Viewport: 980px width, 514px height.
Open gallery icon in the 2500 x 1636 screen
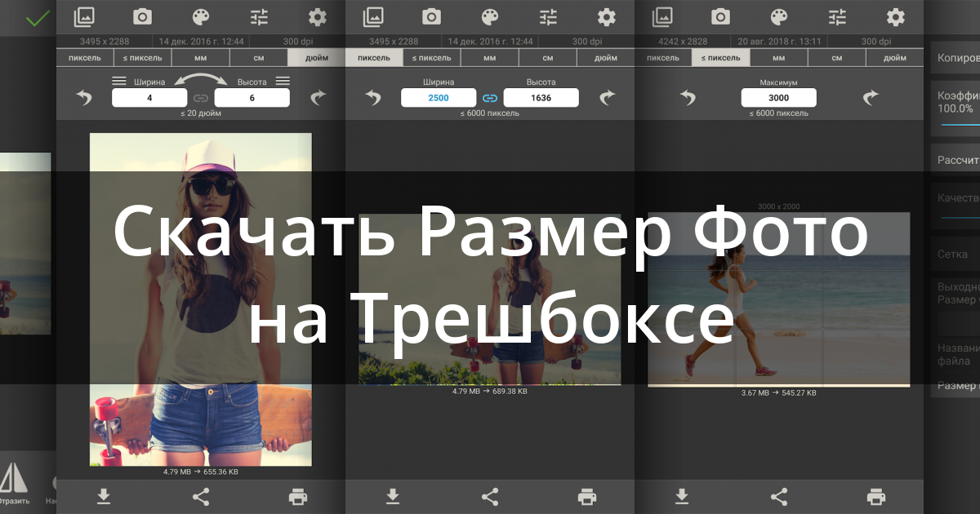(374, 16)
